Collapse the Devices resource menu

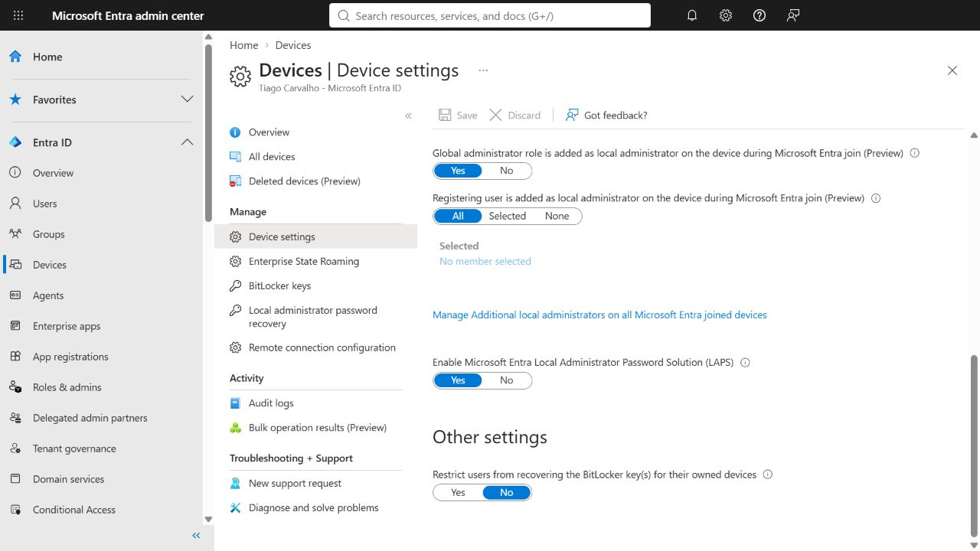[x=408, y=116]
